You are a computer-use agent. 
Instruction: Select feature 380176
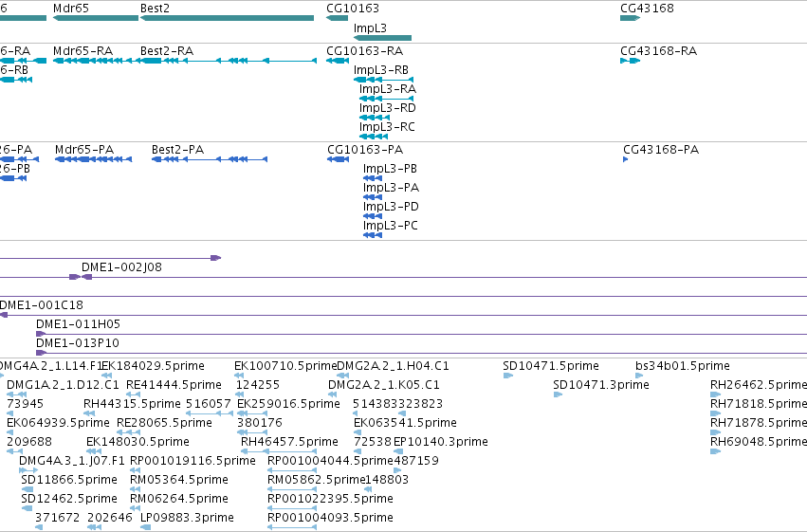pyautogui.click(x=252, y=432)
